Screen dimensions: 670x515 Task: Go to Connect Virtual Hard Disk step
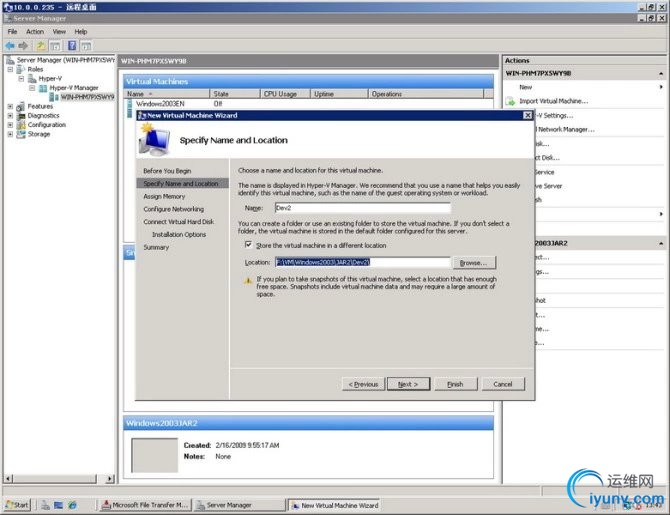click(179, 222)
